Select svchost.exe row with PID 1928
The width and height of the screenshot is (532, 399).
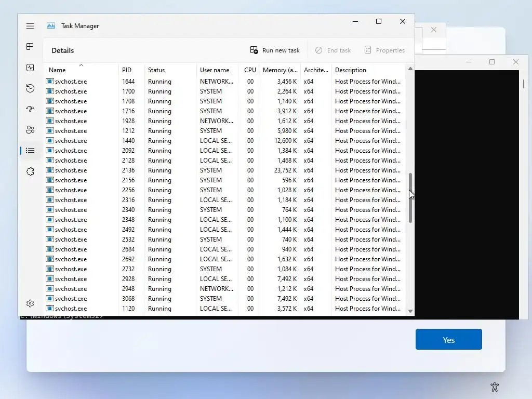[224, 121]
